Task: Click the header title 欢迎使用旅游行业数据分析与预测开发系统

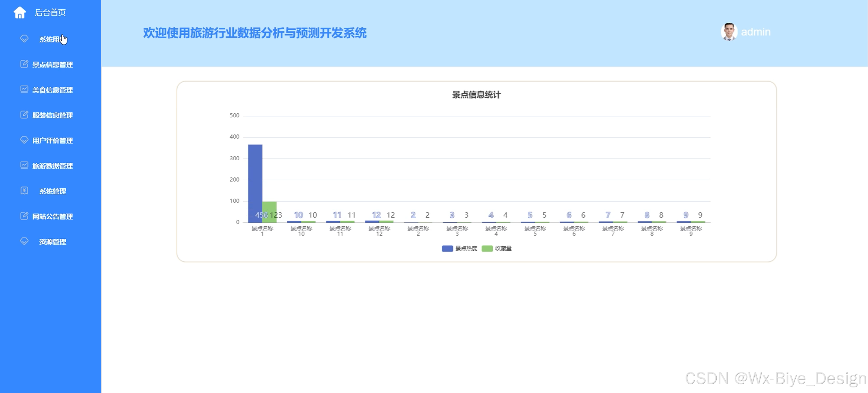Action: (255, 33)
